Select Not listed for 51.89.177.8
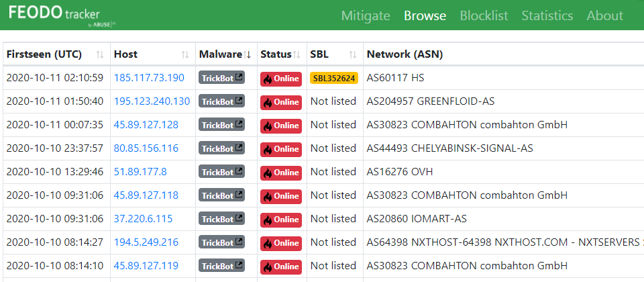This screenshot has width=644, height=282. pos(333,171)
